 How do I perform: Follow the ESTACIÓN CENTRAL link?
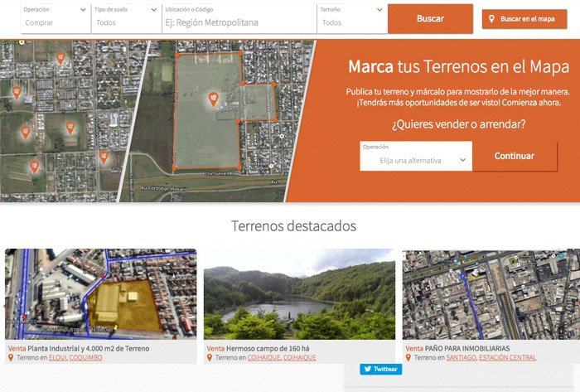click(507, 358)
